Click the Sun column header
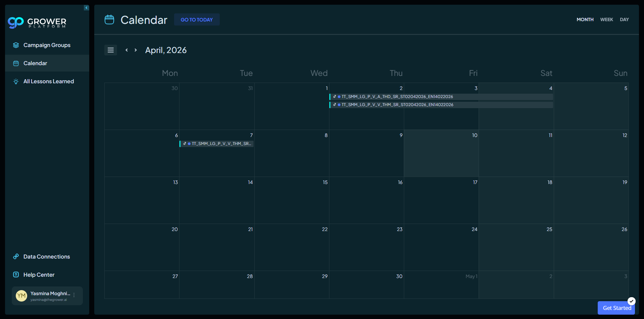 [621, 73]
